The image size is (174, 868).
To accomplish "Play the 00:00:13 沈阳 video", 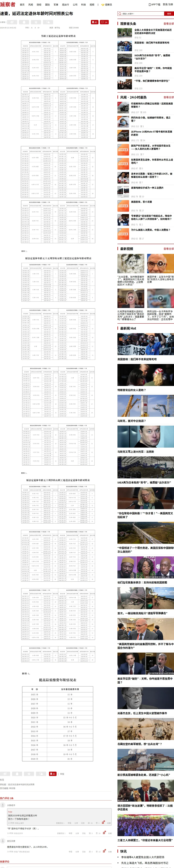I will (161, 298).
